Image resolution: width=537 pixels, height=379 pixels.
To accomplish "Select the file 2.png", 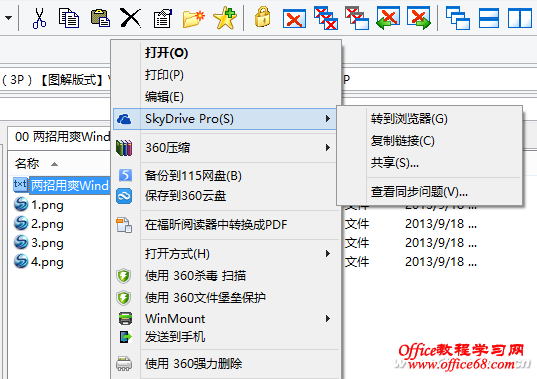I will tap(39, 224).
